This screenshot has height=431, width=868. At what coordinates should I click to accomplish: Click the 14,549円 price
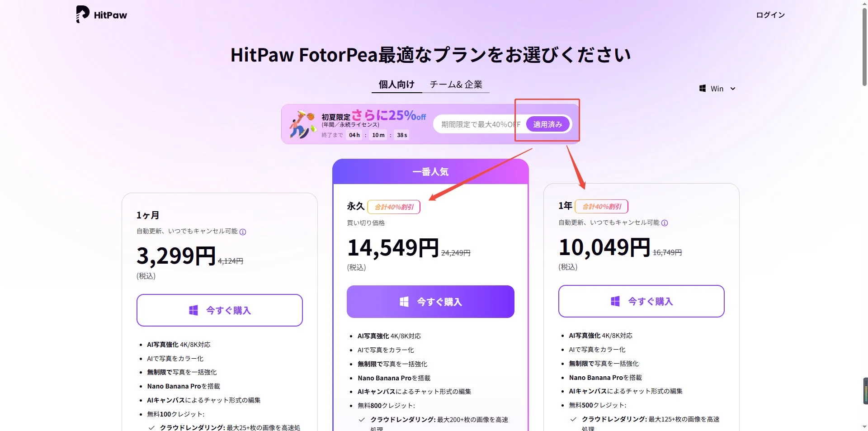tap(393, 248)
